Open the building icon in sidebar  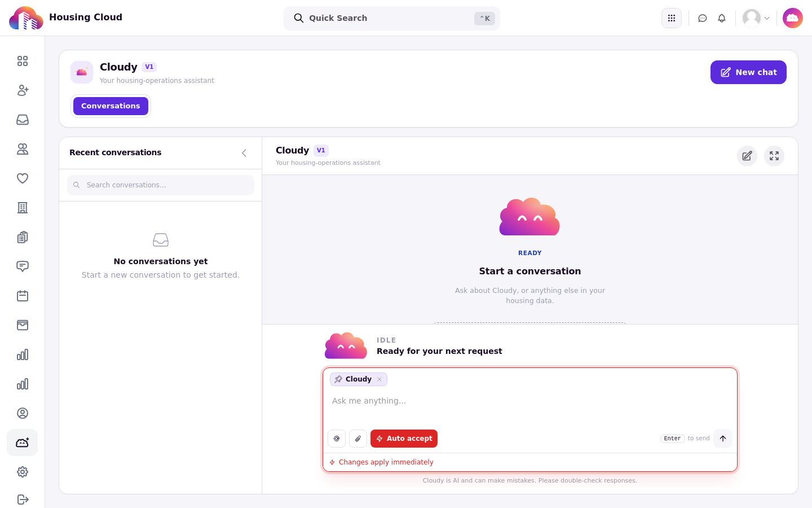23,208
